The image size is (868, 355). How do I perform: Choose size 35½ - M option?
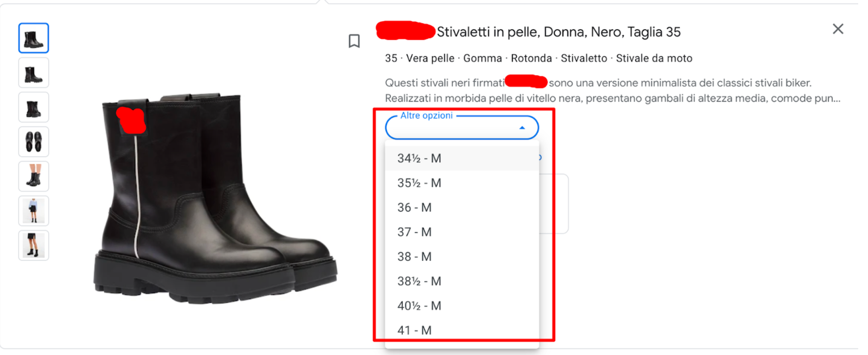(x=420, y=183)
